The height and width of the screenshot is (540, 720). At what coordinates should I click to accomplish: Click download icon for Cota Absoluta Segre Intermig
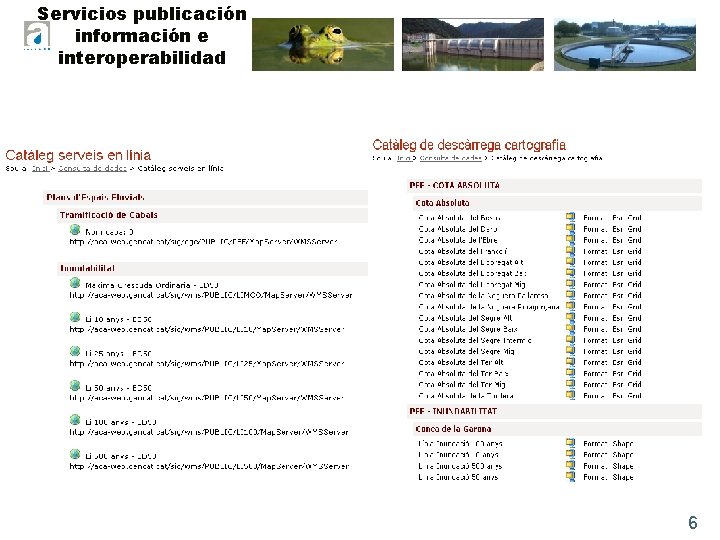pyautogui.click(x=570, y=339)
